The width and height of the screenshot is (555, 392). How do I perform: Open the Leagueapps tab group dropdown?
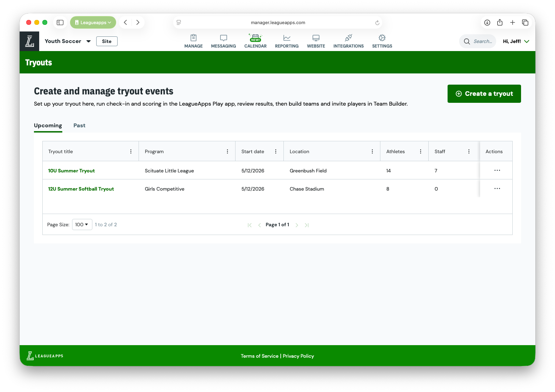tap(93, 22)
